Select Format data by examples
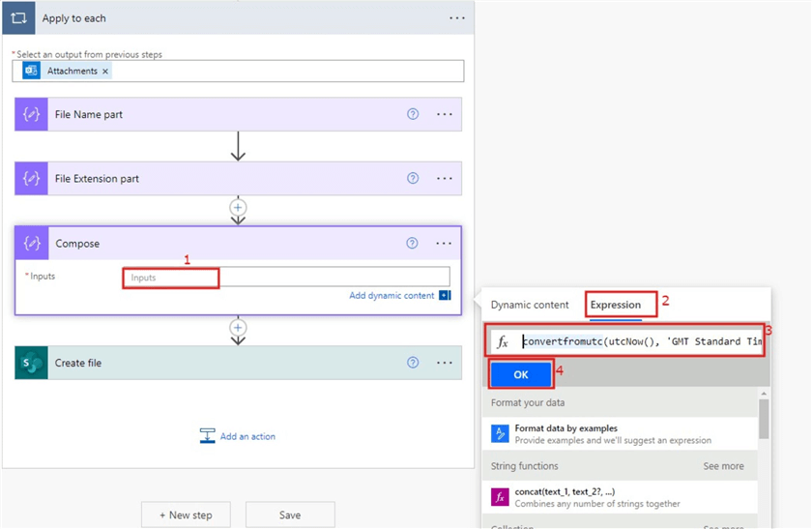812x529 pixels. 620,433
